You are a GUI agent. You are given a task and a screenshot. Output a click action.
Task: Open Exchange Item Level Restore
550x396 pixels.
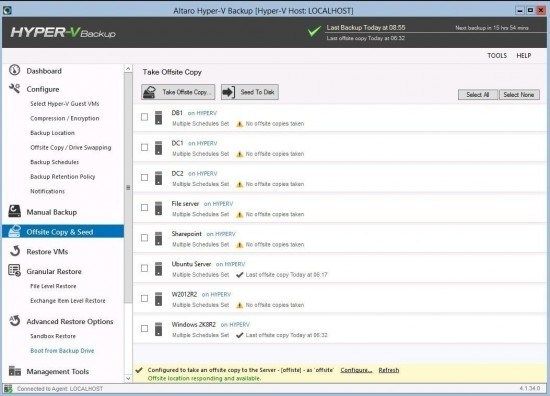coord(68,301)
